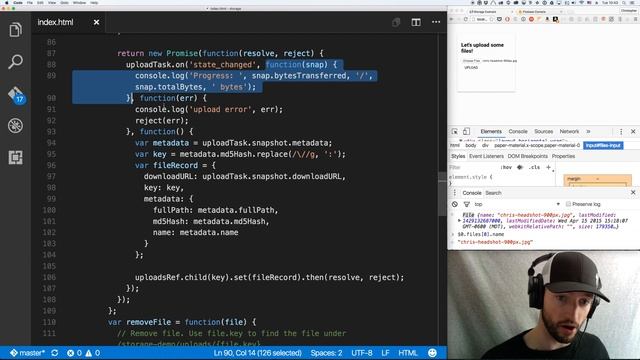Click the paper-material breadcrumb in the Elements panel
The image size is (640, 360).
(537, 145)
